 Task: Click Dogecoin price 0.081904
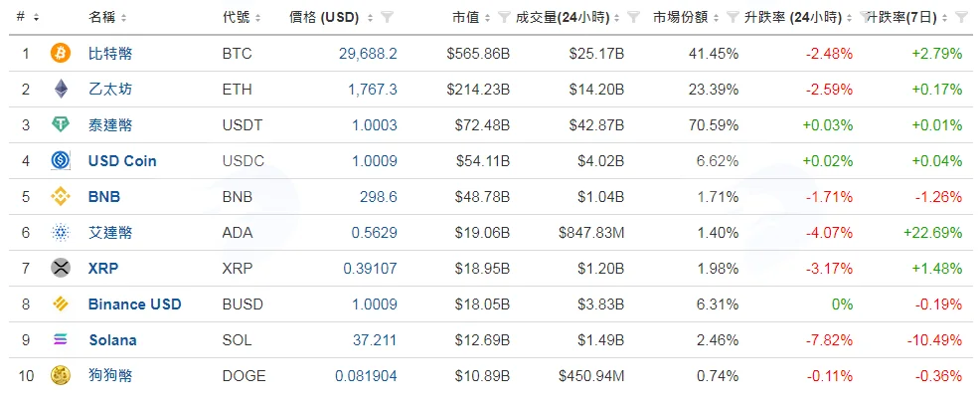coord(366,376)
